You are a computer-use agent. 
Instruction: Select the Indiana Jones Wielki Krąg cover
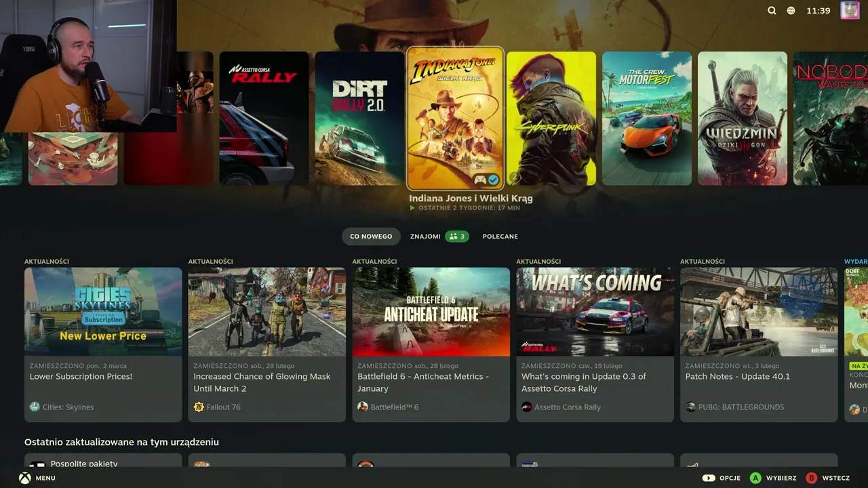455,119
